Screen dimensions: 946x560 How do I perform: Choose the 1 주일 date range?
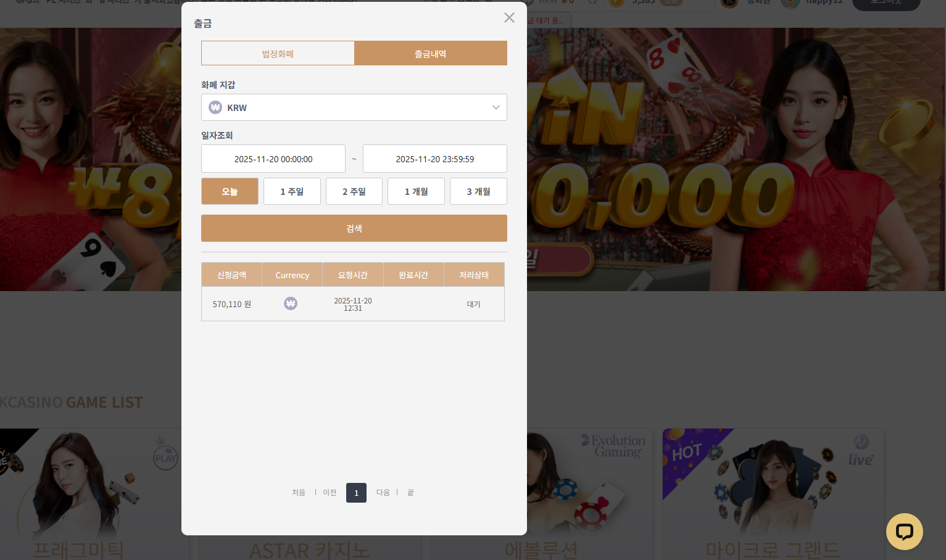click(x=292, y=191)
